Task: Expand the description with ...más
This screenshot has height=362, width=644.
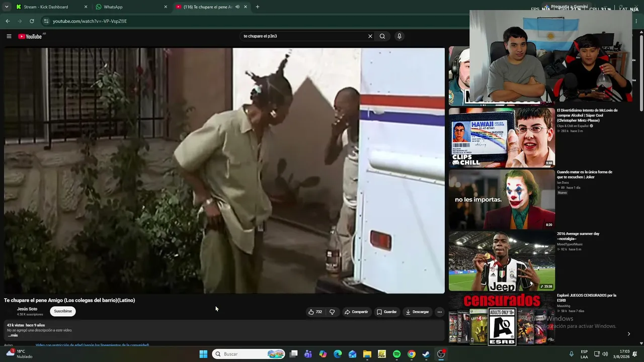Action: (x=13, y=335)
